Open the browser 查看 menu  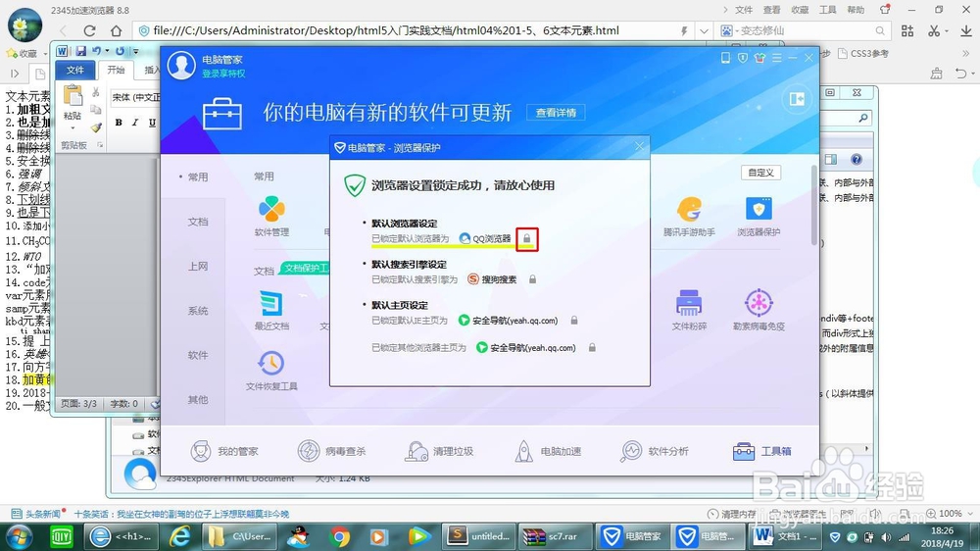pyautogui.click(x=772, y=10)
